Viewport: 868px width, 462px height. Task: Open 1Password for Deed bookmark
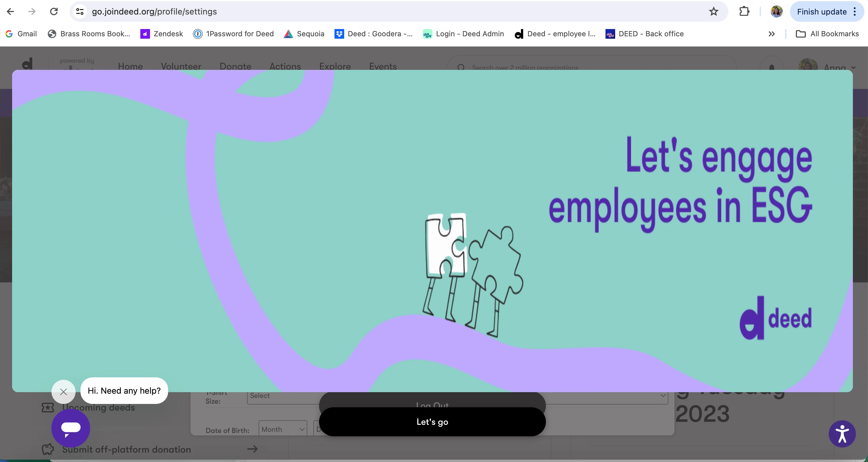click(233, 34)
